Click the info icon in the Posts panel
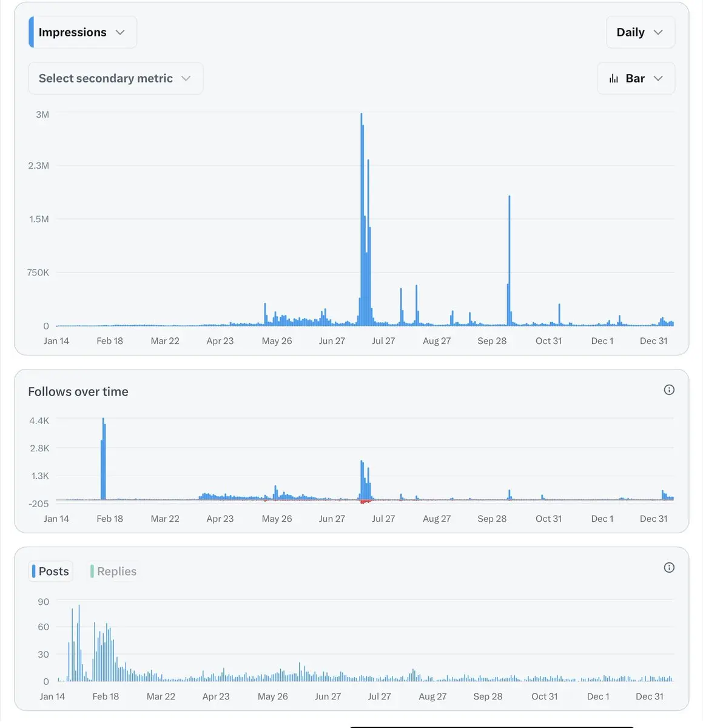Screen dimensions: 703x728 669,567
